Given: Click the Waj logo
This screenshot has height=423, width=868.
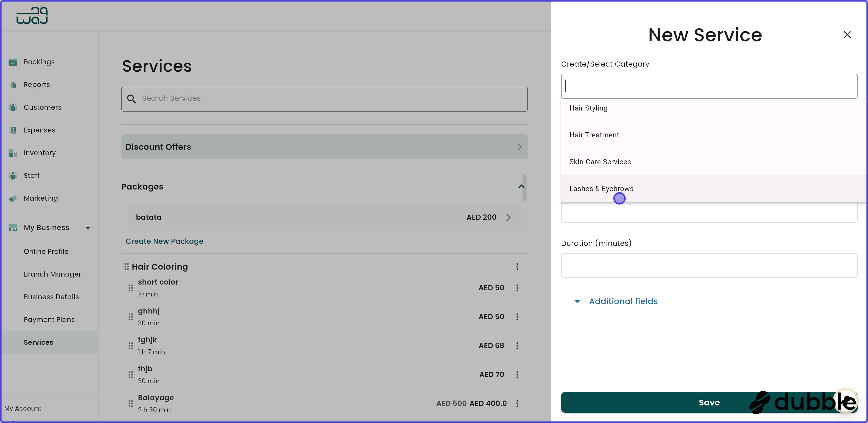Looking at the screenshot, I should coord(32,15).
